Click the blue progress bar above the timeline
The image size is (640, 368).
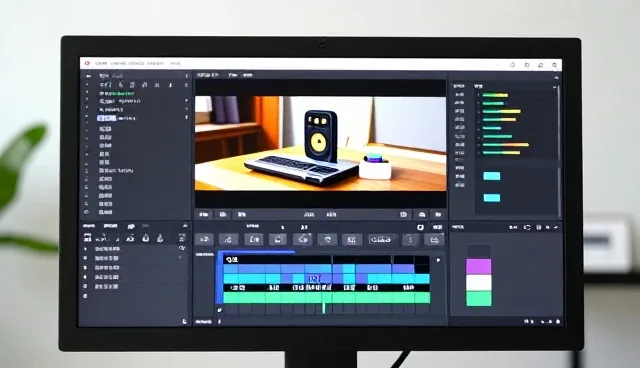pos(257,253)
